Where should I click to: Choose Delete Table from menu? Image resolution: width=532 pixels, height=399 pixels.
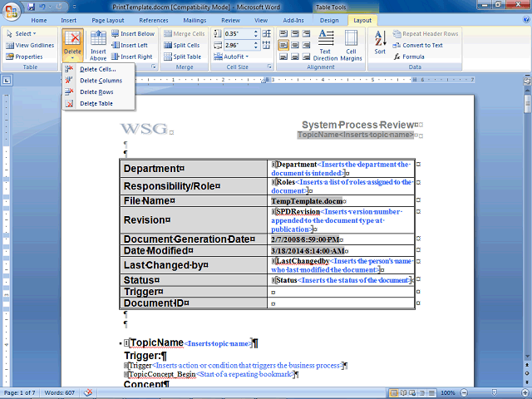coord(98,103)
